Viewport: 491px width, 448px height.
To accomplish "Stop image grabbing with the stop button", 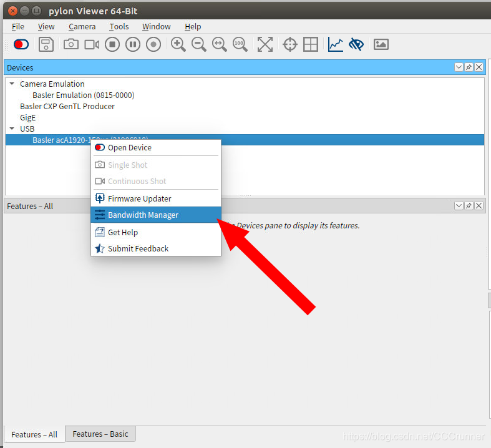I will click(x=112, y=44).
